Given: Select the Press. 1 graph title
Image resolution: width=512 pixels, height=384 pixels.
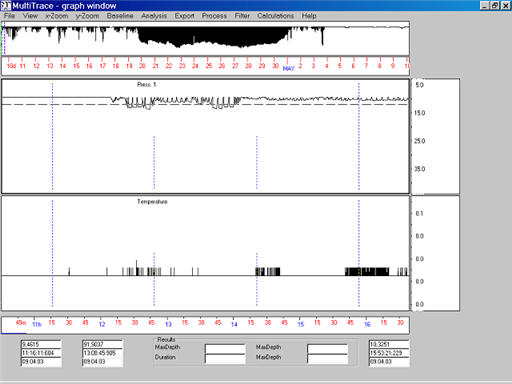Looking at the screenshot, I should pos(147,85).
